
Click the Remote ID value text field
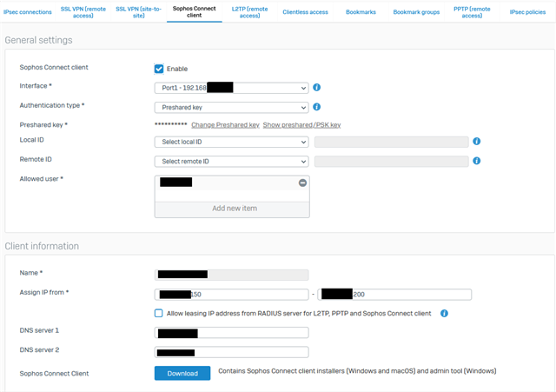pyautogui.click(x=392, y=162)
